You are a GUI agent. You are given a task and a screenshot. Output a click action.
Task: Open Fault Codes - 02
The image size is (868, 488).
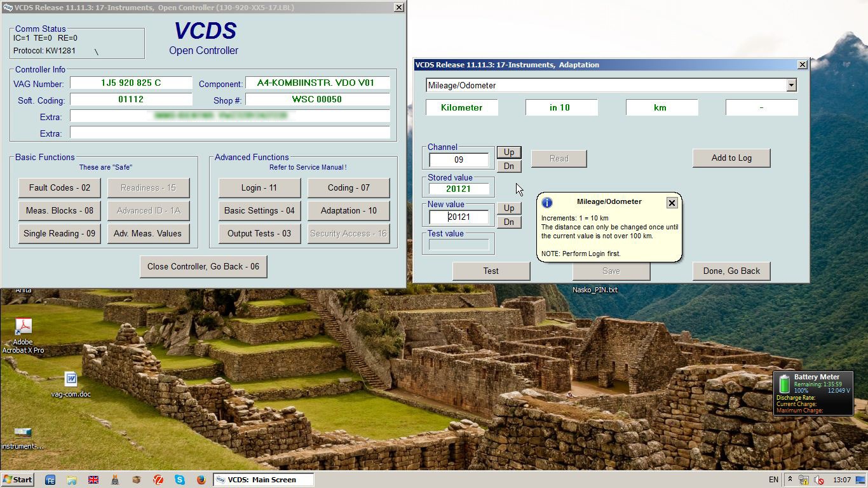point(60,188)
